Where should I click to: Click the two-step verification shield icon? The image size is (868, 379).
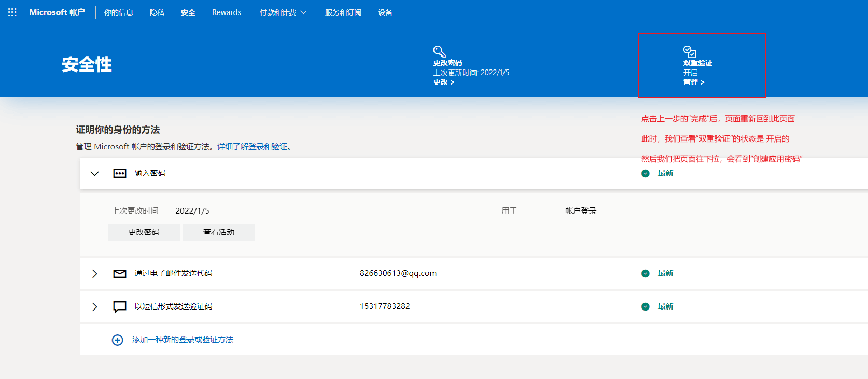[x=690, y=51]
